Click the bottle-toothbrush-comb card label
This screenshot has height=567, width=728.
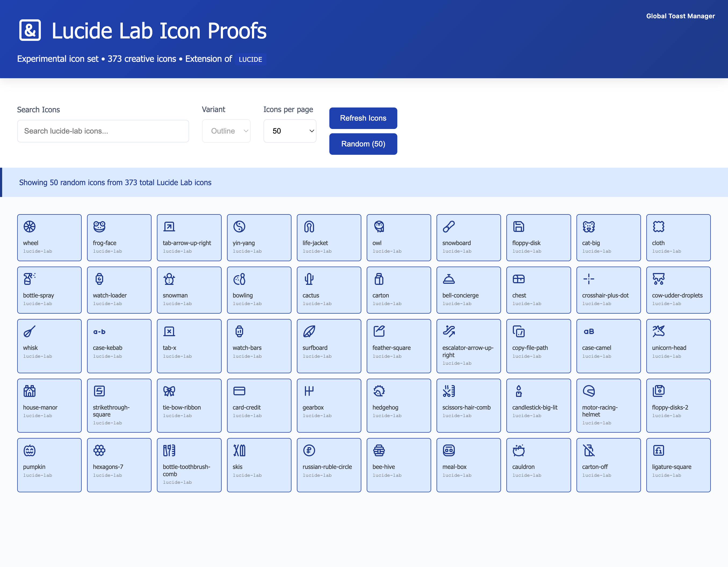coord(186,471)
